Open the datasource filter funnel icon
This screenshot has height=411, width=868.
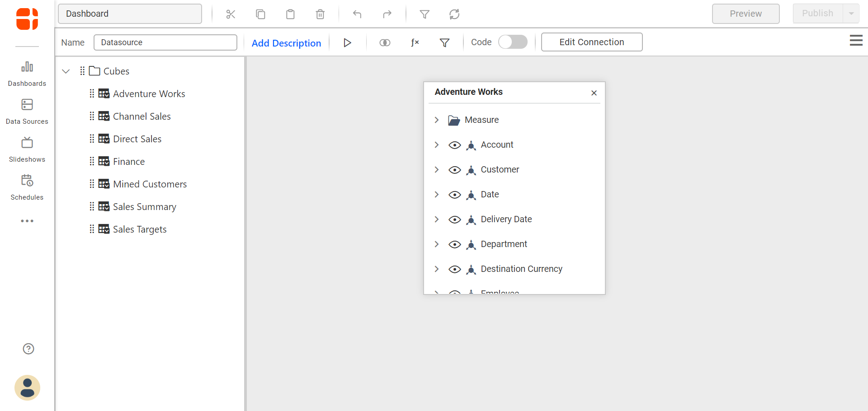[x=444, y=42]
